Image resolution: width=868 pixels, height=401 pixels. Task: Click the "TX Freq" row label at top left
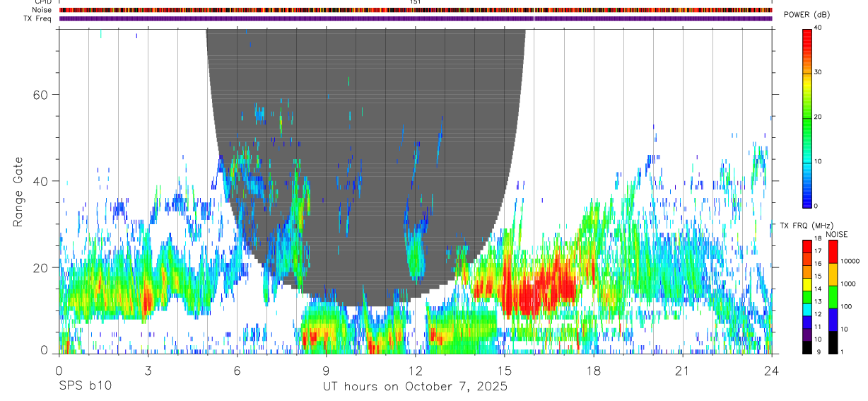pos(38,18)
